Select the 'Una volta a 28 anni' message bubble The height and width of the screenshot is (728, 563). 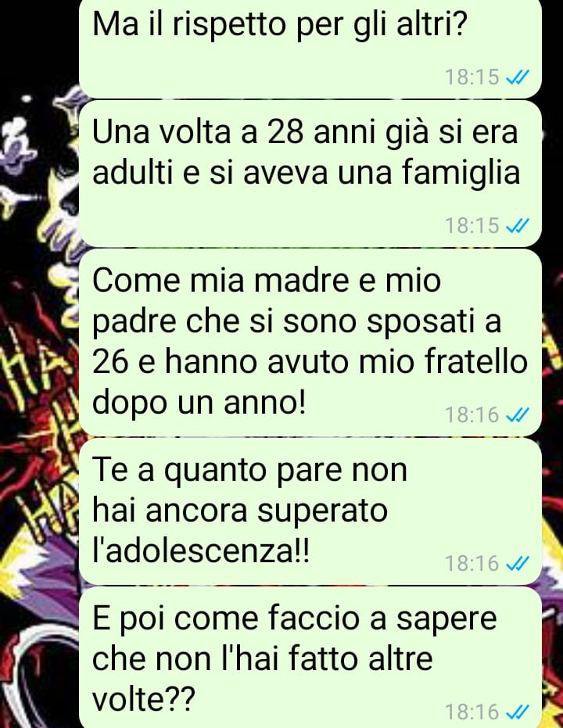pos(310,174)
